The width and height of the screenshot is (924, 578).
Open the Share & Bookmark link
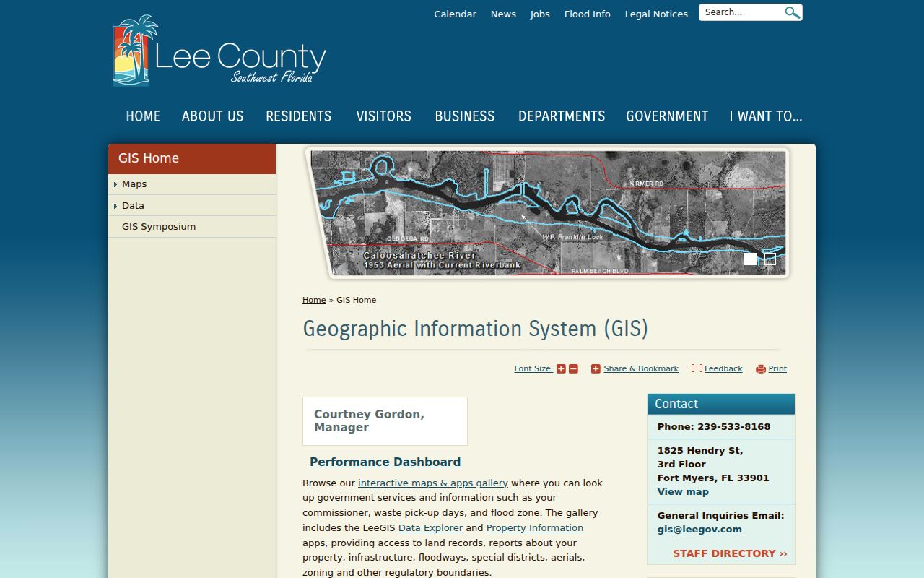click(x=641, y=369)
